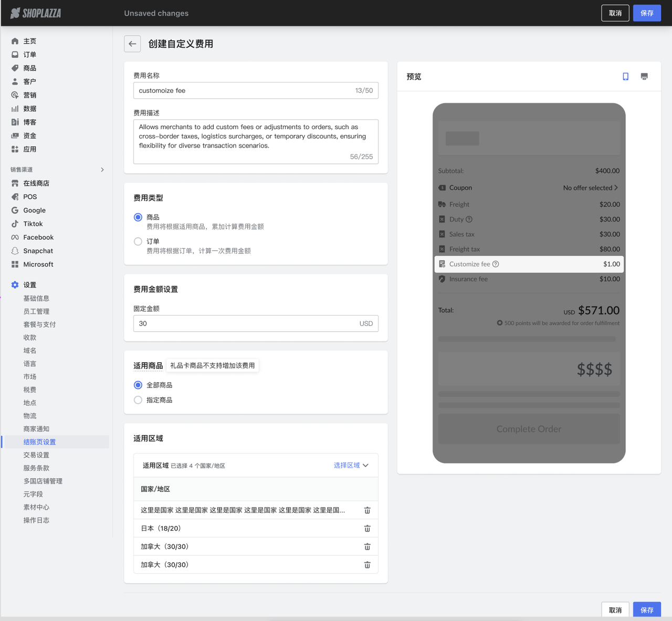The width and height of the screenshot is (672, 621).
Task: Click the help icon next to Customize fee
Action: click(496, 264)
